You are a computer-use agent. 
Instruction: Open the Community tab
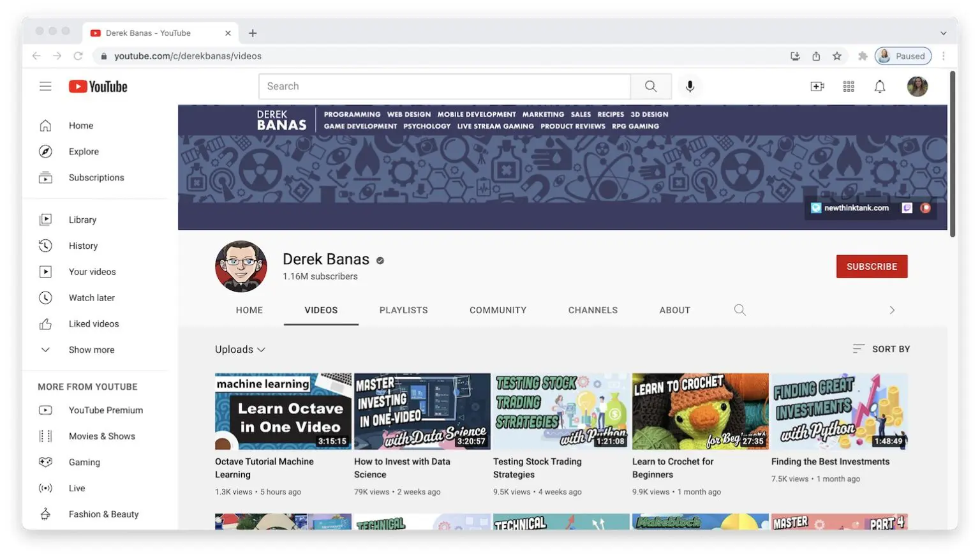coord(498,310)
